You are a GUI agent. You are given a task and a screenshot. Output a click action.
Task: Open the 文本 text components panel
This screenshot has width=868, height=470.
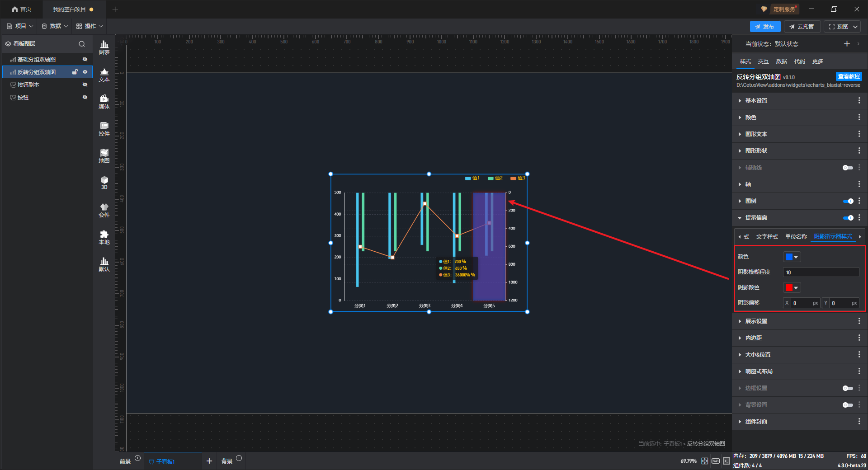coord(104,75)
